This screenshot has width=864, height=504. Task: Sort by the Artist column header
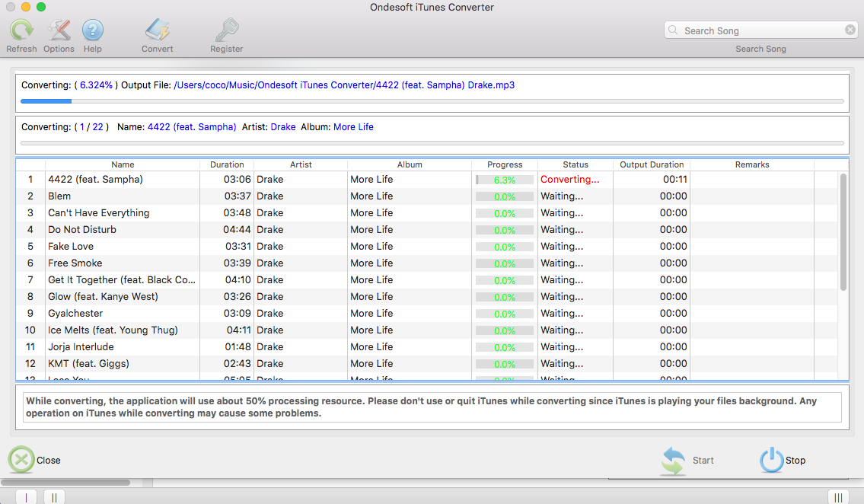point(301,164)
